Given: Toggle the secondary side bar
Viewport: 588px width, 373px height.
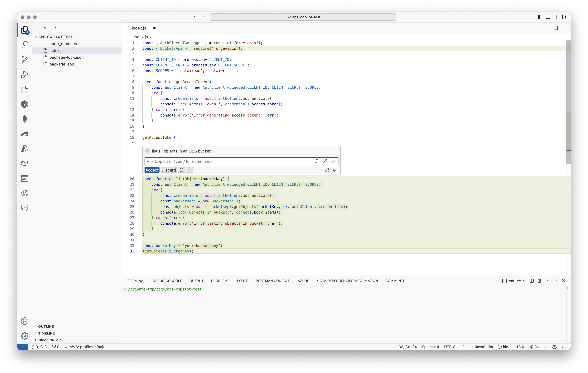Looking at the screenshot, I should [556, 17].
